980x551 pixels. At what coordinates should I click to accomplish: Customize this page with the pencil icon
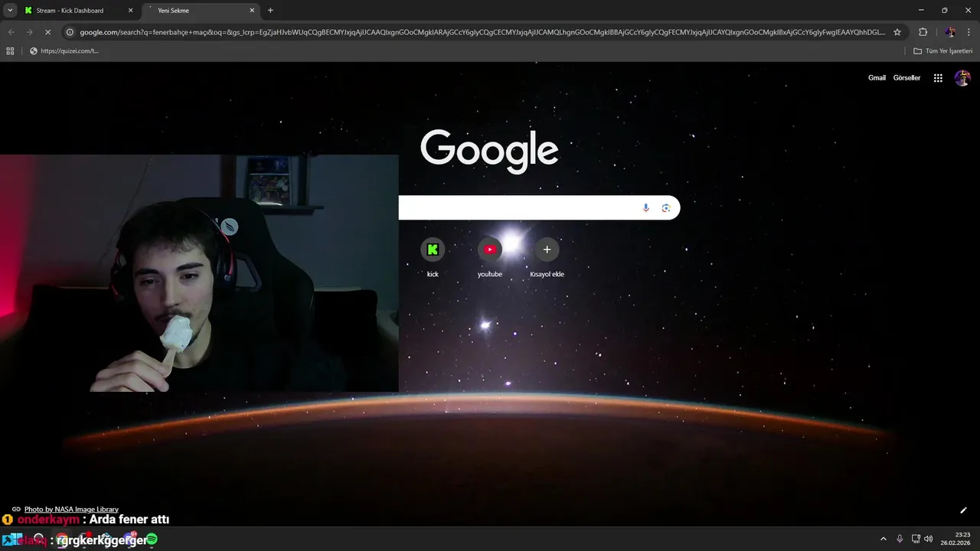click(x=963, y=510)
